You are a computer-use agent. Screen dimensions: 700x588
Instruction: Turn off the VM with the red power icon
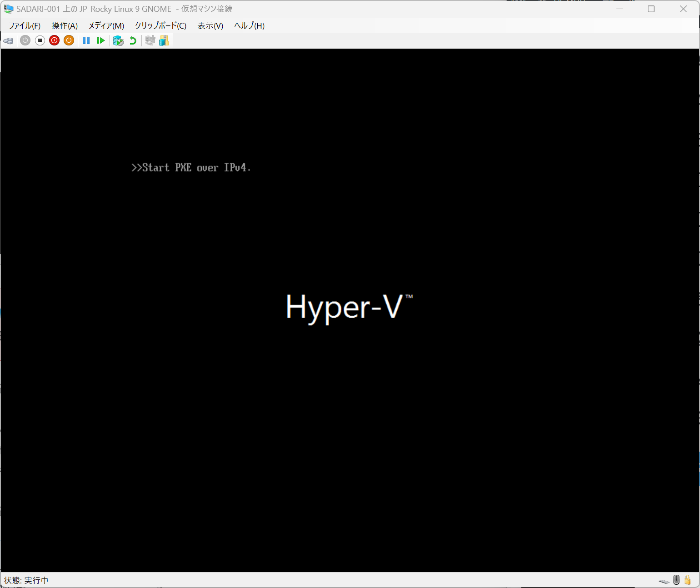point(54,40)
